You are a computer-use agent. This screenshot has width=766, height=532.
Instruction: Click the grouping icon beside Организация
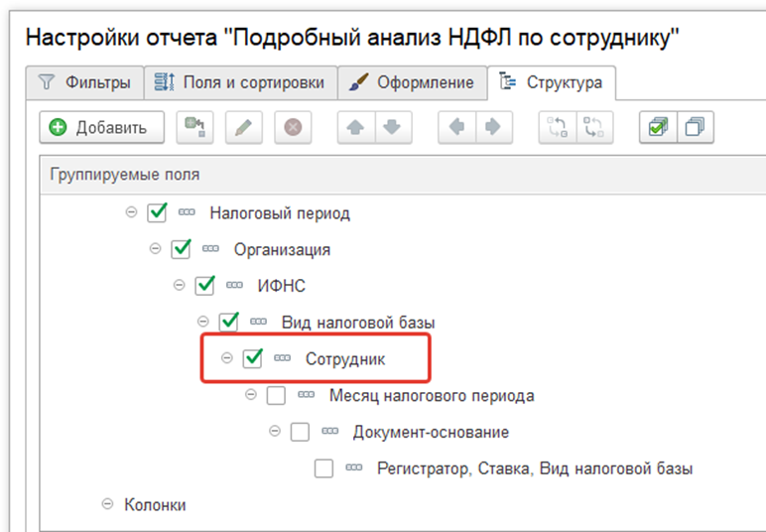pyautogui.click(x=210, y=249)
